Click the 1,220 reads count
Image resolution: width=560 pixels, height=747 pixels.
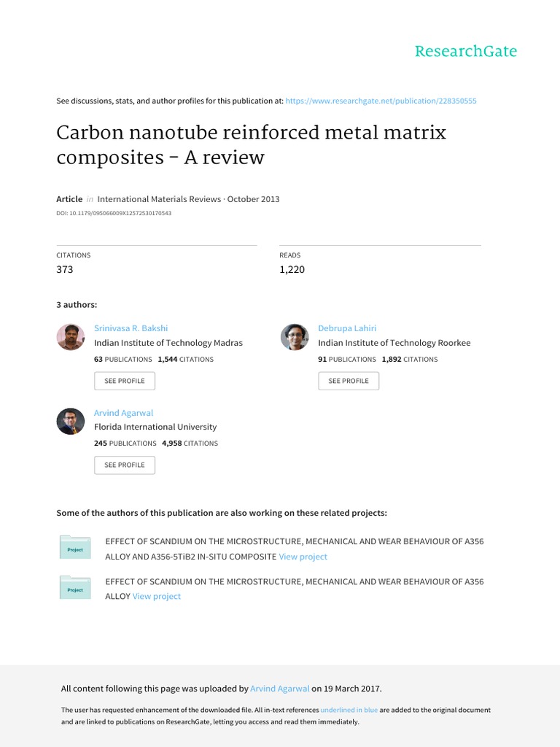point(292,269)
